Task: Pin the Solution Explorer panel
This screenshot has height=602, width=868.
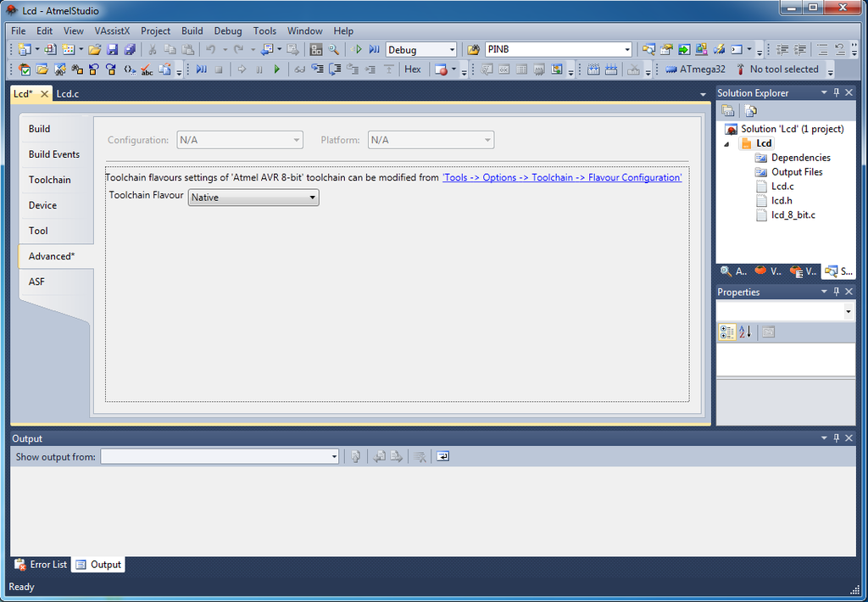Action: coord(837,92)
